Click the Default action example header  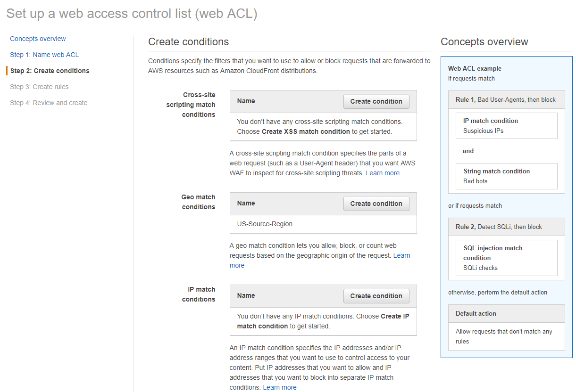pyautogui.click(x=506, y=313)
